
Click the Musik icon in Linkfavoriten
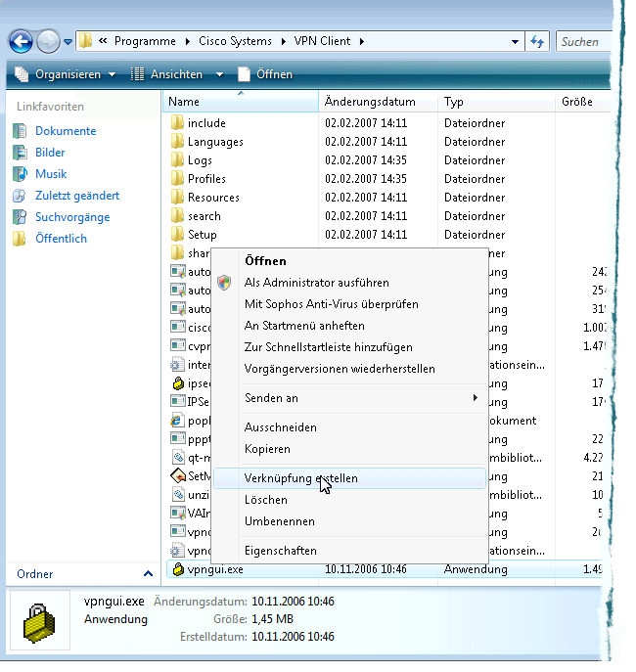21,174
